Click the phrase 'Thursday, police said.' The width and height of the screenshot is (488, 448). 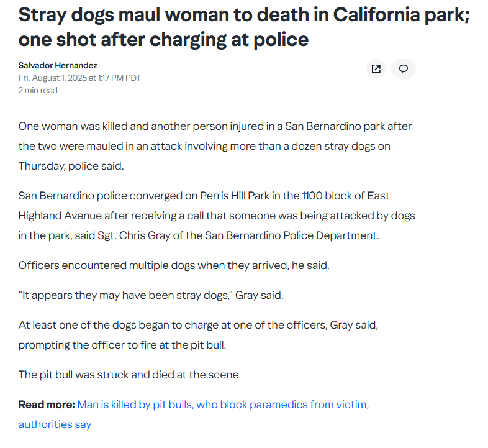(x=71, y=166)
